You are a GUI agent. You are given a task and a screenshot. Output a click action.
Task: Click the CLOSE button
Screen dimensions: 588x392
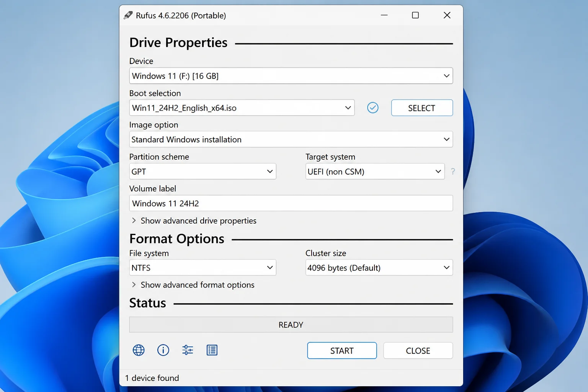[x=418, y=351]
